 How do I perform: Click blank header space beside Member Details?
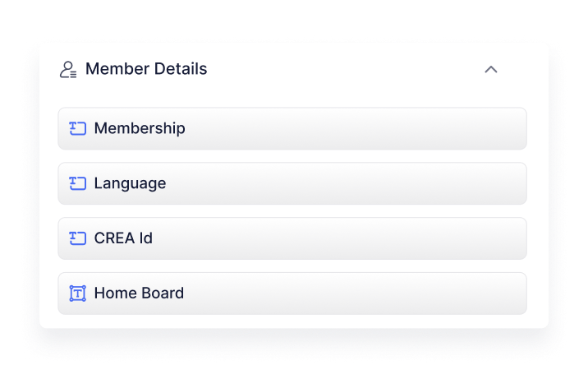[345, 69]
